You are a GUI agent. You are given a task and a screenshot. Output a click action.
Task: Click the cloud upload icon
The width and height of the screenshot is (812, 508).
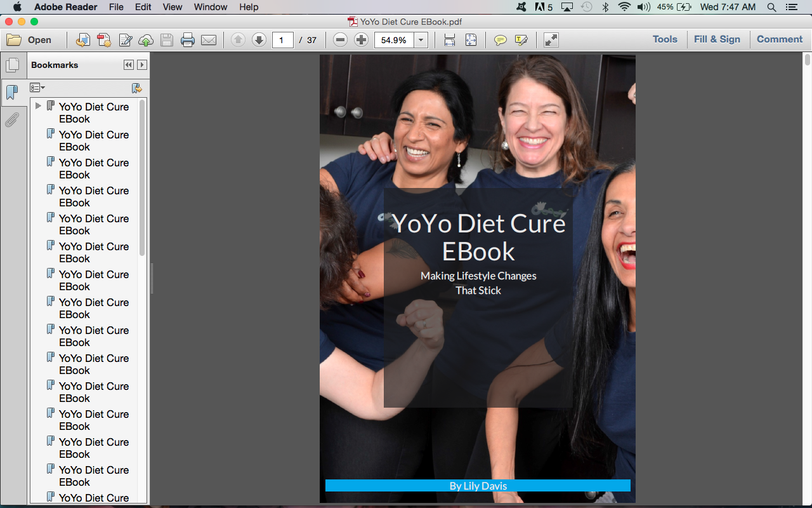[146, 41]
